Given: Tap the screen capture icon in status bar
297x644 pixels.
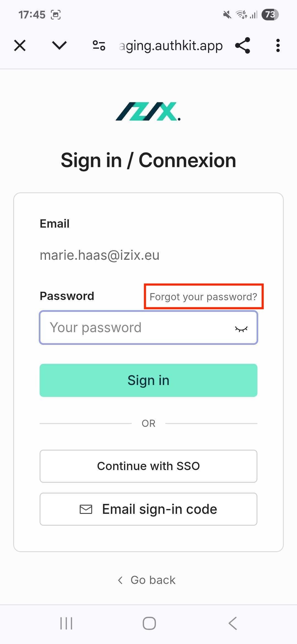Looking at the screenshot, I should [55, 14].
